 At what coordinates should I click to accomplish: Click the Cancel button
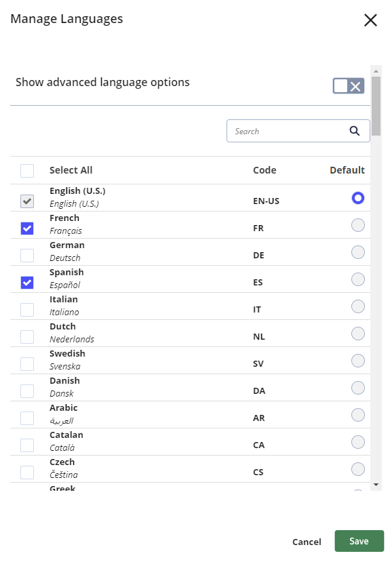click(307, 542)
